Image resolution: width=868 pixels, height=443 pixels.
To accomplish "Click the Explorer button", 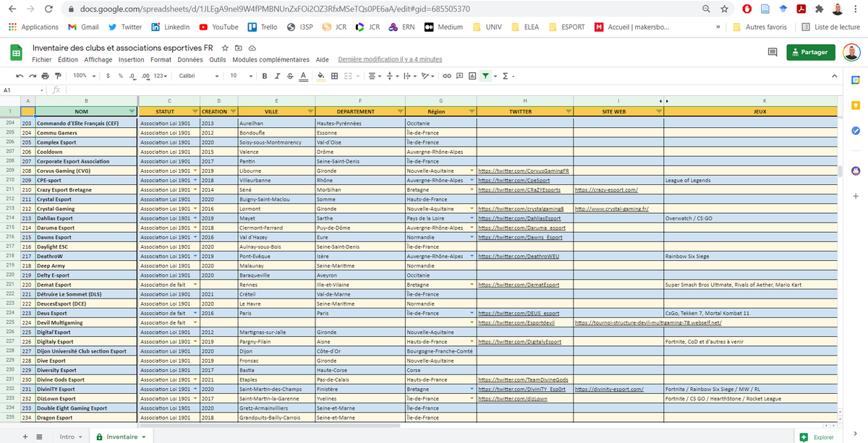I will 817,437.
